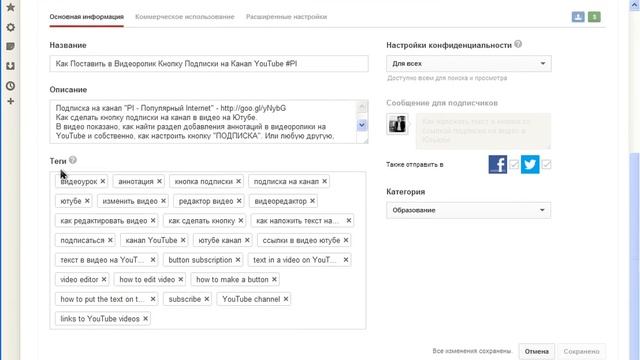Remove the video editor tag
Image resolution: width=640 pixels, height=360 pixels.
pyautogui.click(x=104, y=279)
